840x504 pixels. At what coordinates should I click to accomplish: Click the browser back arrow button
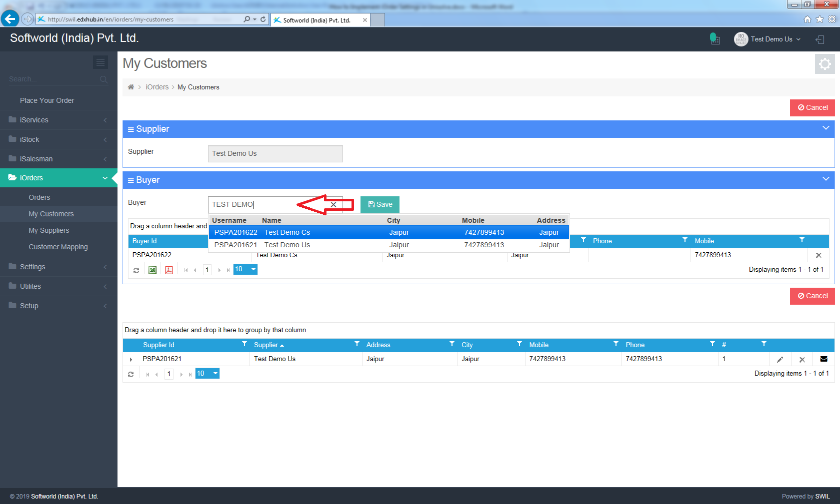click(x=10, y=19)
